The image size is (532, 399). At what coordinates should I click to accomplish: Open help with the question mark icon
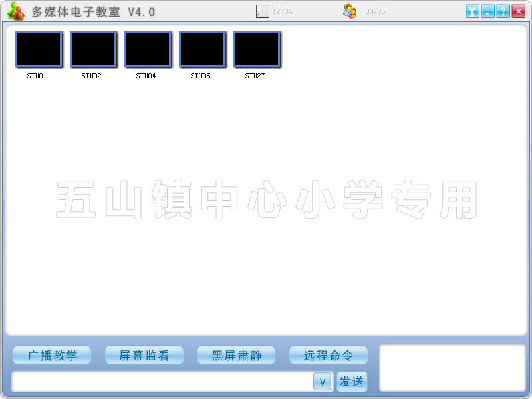(503, 11)
